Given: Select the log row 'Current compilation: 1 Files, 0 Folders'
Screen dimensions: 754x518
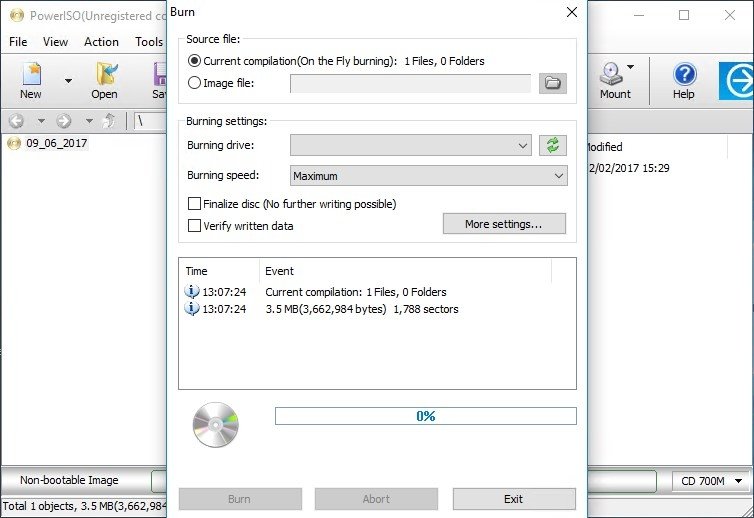Looking at the screenshot, I should click(x=377, y=292).
